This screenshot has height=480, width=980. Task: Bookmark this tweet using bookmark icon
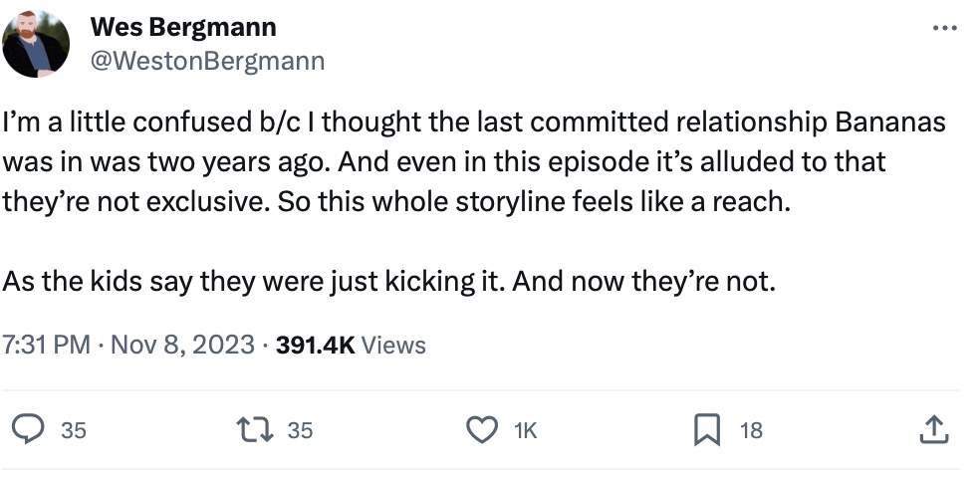[707, 430]
